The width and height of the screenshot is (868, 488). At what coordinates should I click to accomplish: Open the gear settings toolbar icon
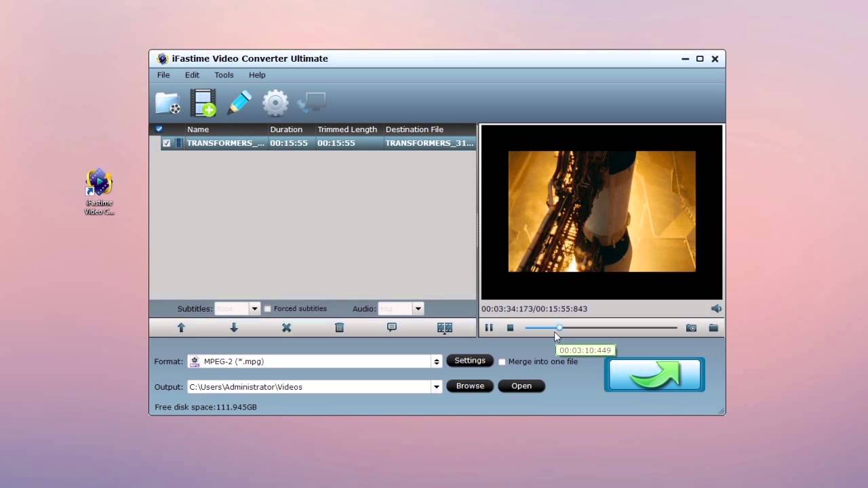pos(275,103)
